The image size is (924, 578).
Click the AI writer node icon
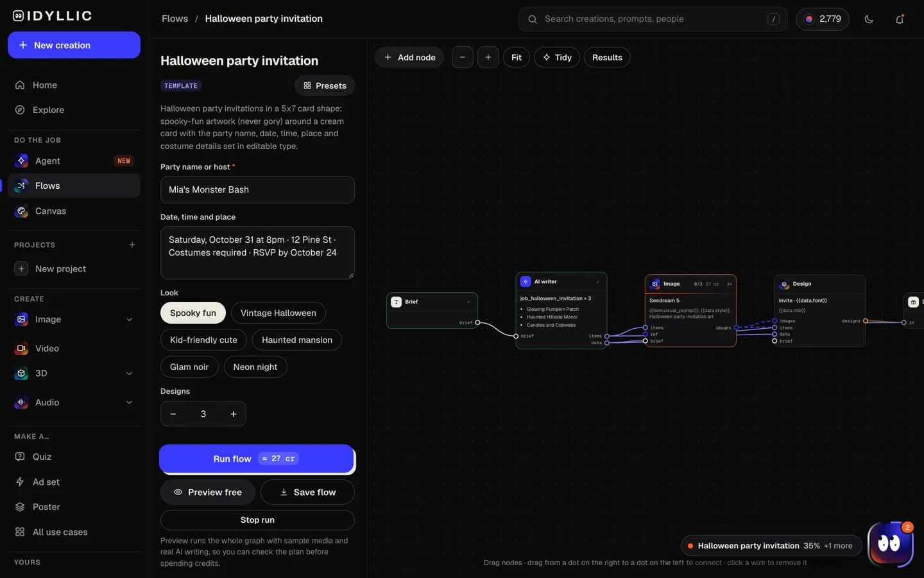[526, 281]
